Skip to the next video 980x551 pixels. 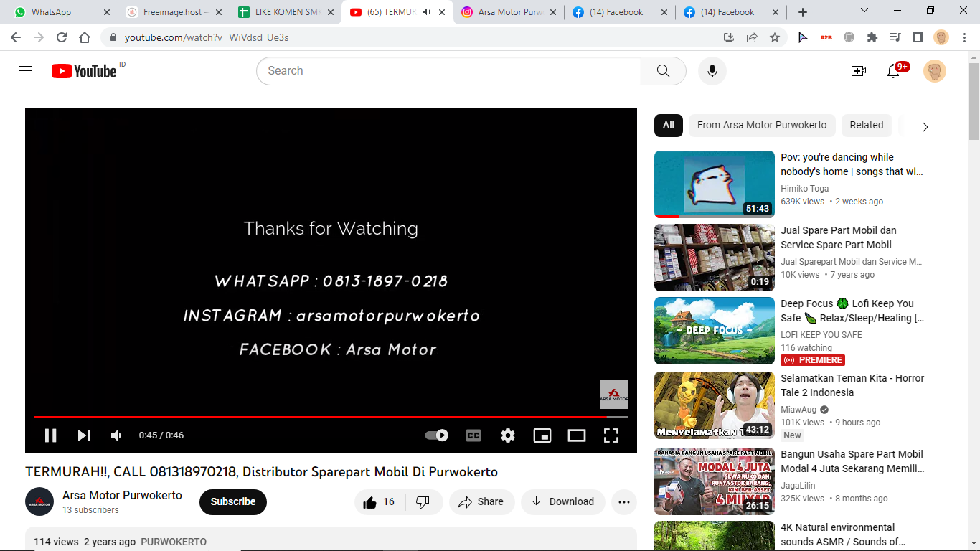pos(84,435)
